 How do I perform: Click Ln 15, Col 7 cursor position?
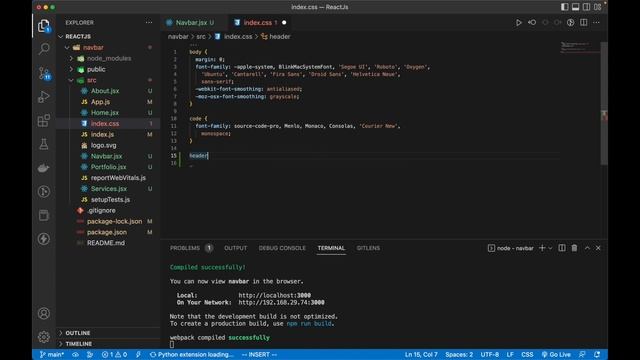pos(421,354)
